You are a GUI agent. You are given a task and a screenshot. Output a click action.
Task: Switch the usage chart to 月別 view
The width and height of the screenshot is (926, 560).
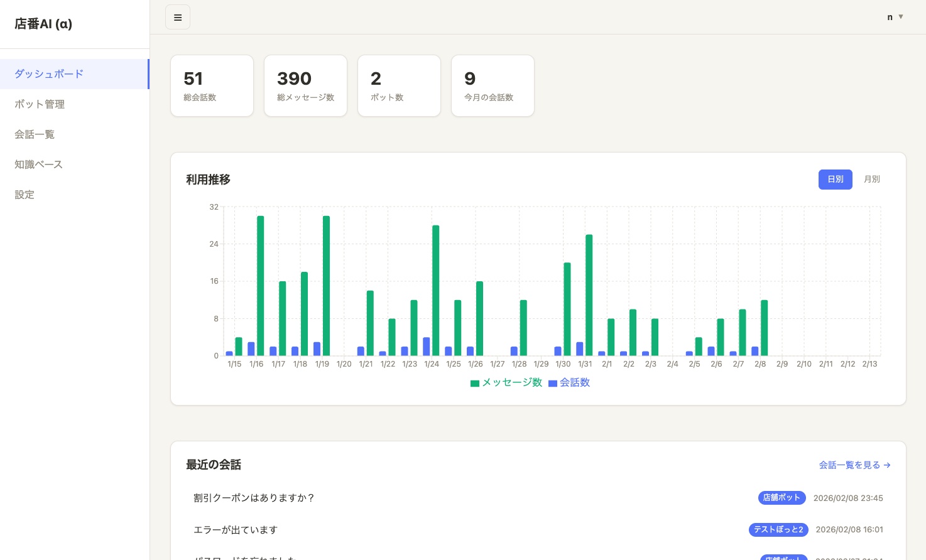[871, 179]
